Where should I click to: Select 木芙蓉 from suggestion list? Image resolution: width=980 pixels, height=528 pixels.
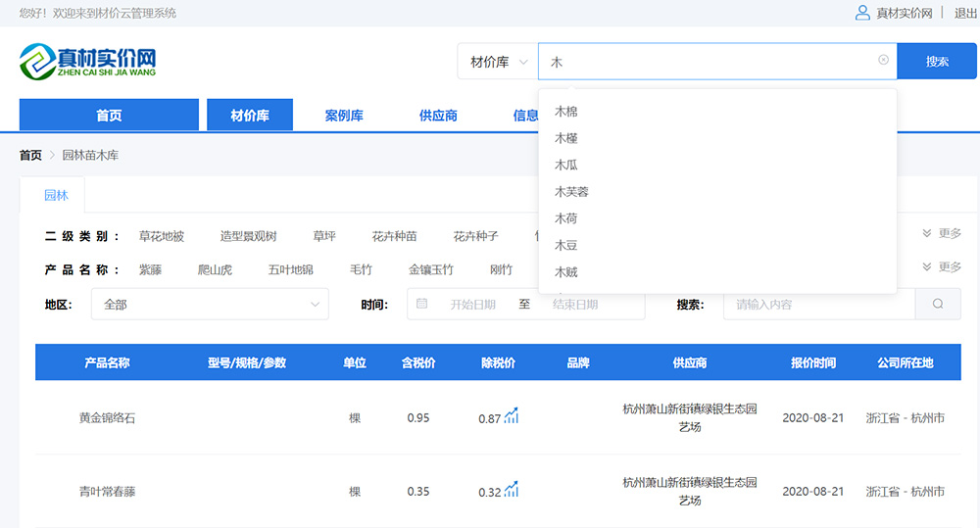coord(571,192)
